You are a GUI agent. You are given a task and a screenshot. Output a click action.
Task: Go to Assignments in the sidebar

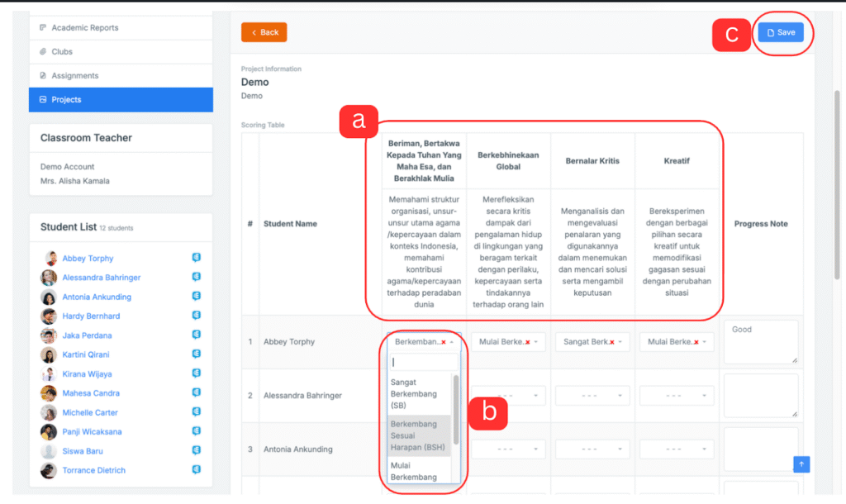point(74,76)
